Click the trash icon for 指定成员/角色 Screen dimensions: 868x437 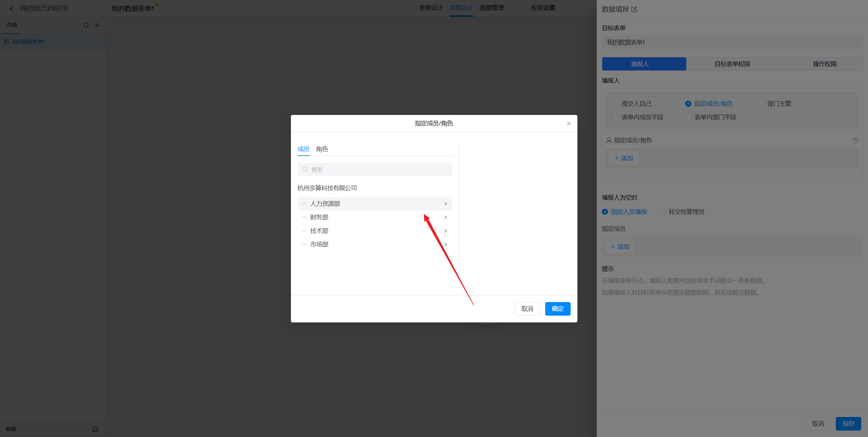(x=855, y=140)
